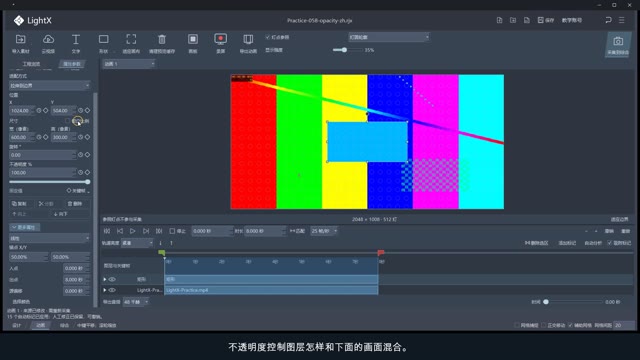Click the move down button
640x360 pixels.
60,214
